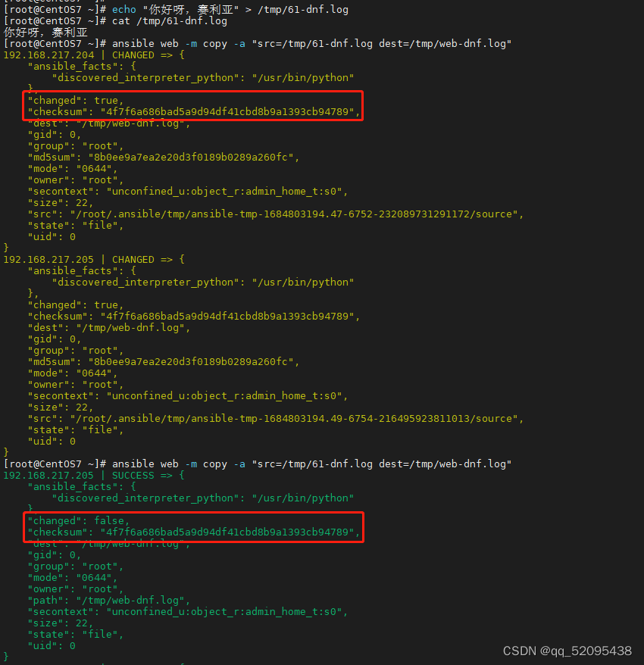Screen dimensions: 644x665
Task: Select the highlighted changed false value
Action: [x=83, y=520]
